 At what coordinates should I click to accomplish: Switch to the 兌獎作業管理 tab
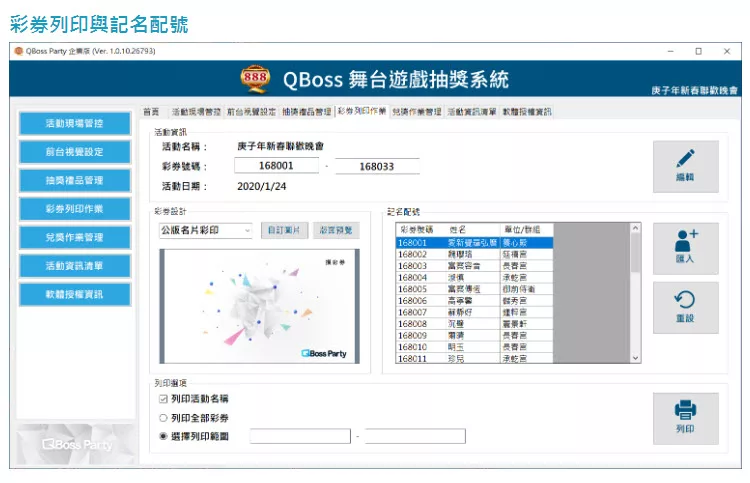tap(416, 112)
